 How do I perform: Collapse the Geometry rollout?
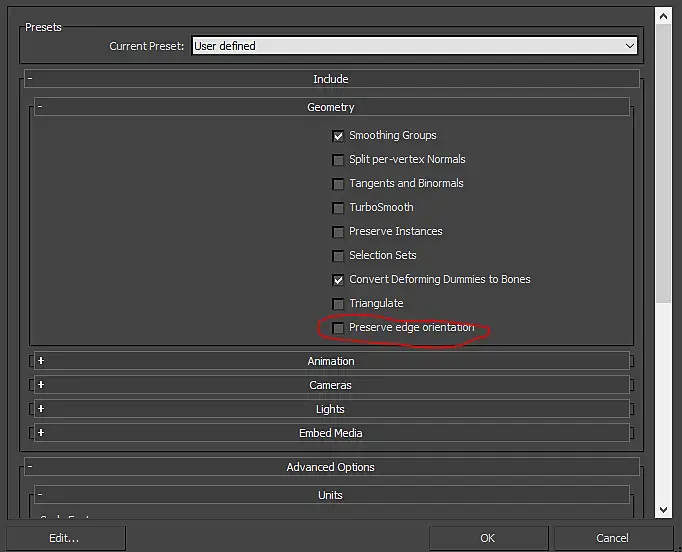332,107
